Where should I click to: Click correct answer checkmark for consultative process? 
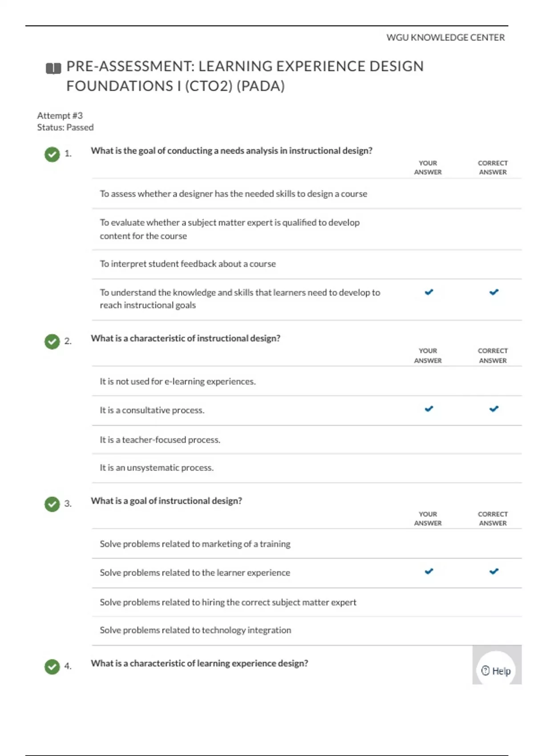tap(494, 409)
